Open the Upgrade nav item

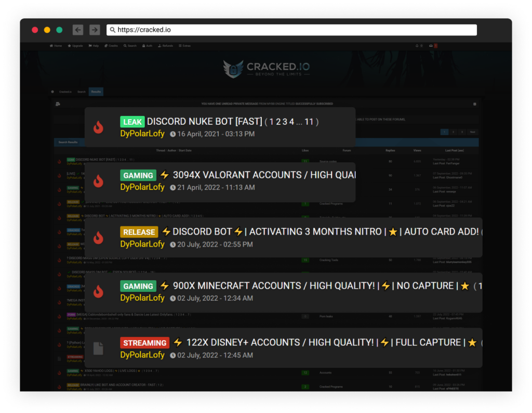(75, 46)
